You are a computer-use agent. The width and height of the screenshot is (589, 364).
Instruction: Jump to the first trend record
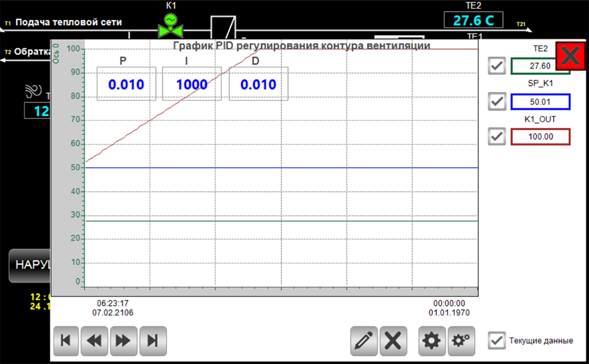pos(67,340)
